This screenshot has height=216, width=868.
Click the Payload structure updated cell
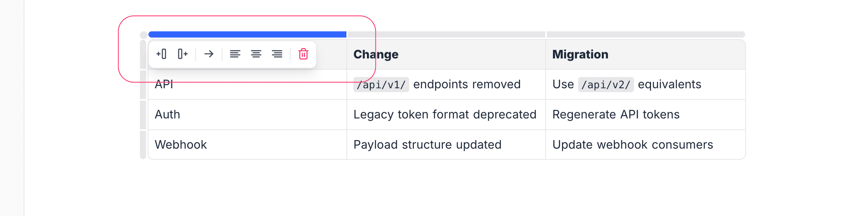(x=427, y=145)
